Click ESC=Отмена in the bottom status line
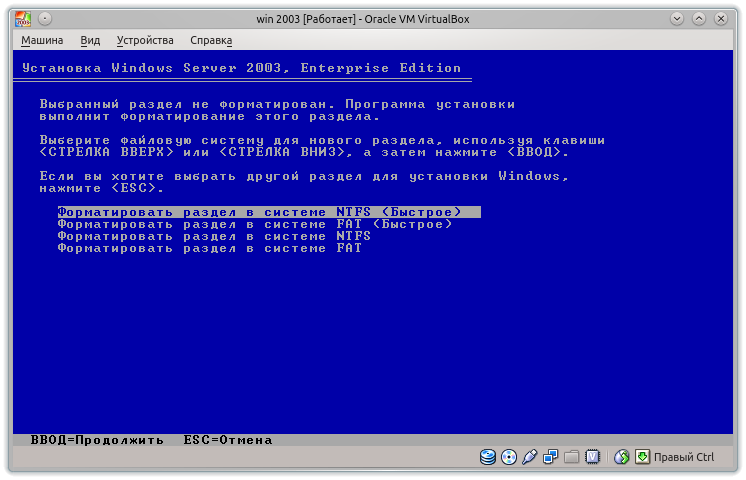Screen dimensions: 746x480 point(228,440)
